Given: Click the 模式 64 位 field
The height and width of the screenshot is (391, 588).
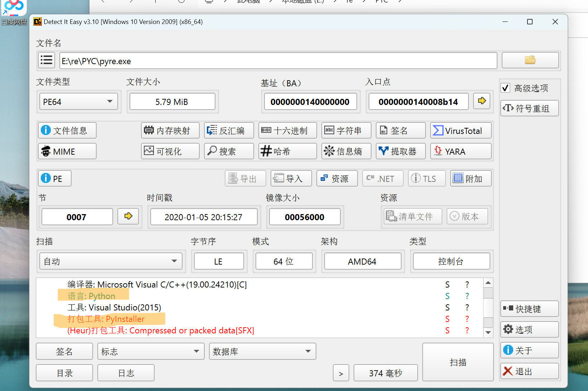Looking at the screenshot, I should (x=284, y=261).
